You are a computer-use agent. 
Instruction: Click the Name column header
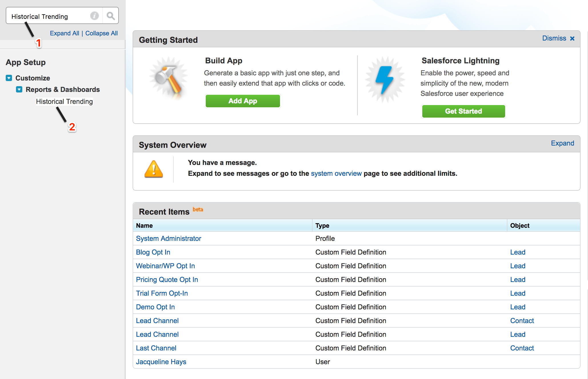pyautogui.click(x=144, y=225)
